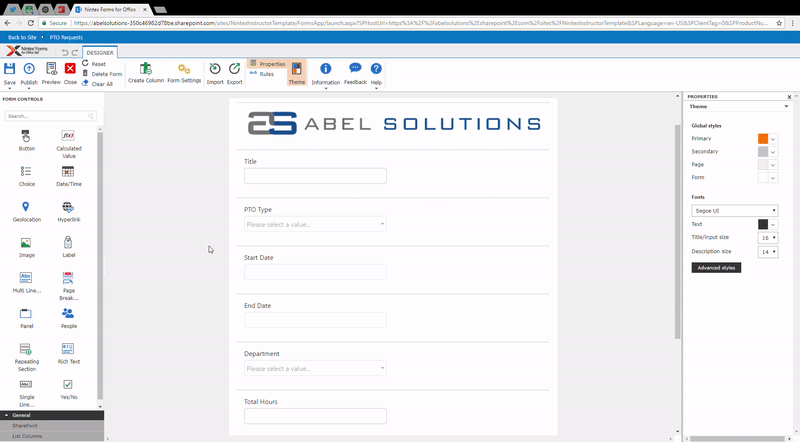Screen dimensions: 800x442
Task: Open Form Settings
Action: pyautogui.click(x=184, y=73)
